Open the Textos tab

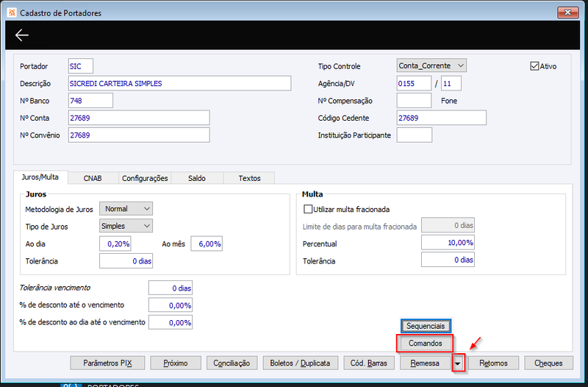click(249, 178)
